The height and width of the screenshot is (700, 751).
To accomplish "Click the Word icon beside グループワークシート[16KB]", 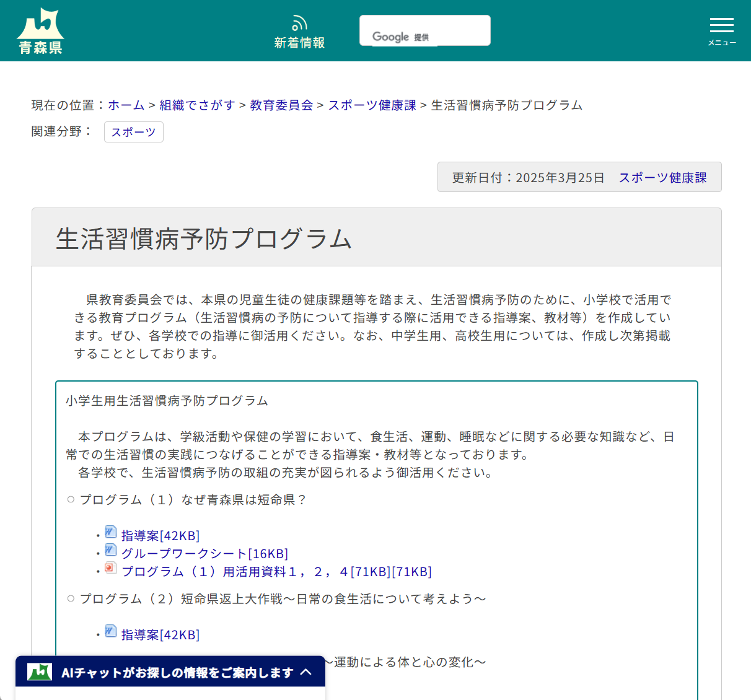I will point(110,550).
